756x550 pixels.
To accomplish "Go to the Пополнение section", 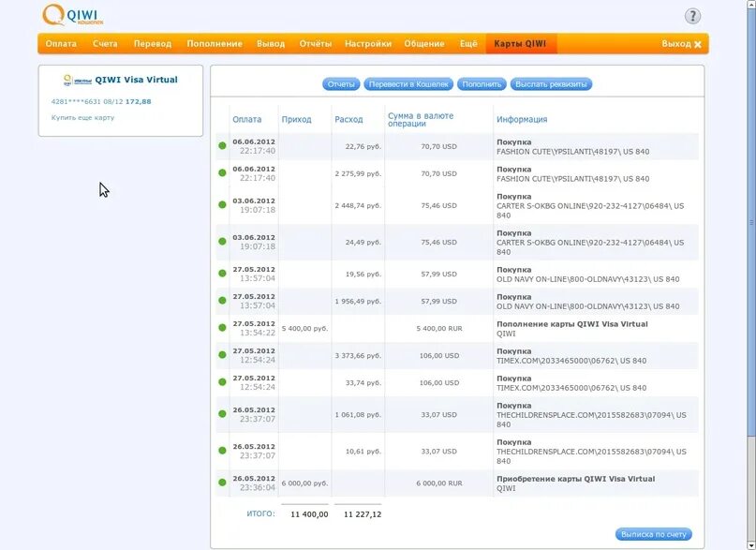I will [215, 44].
